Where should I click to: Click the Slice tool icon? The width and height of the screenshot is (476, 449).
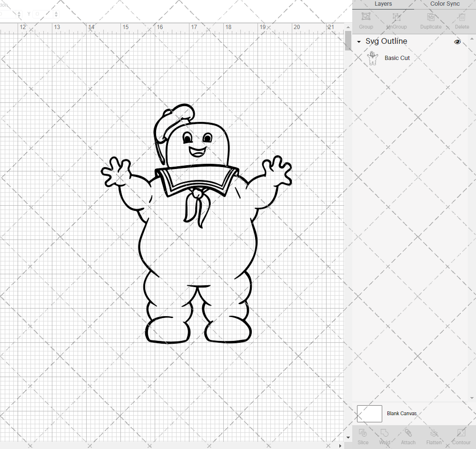(x=363, y=433)
